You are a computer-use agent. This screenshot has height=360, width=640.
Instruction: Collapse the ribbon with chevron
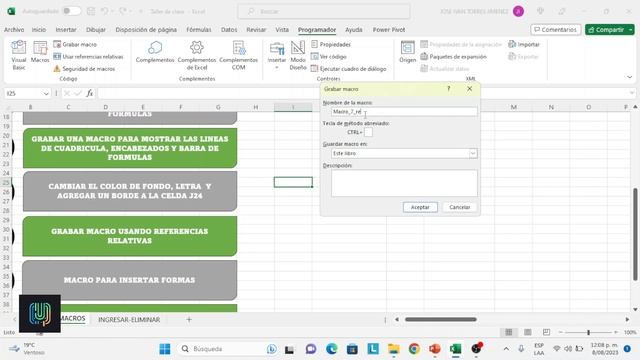pyautogui.click(x=629, y=77)
